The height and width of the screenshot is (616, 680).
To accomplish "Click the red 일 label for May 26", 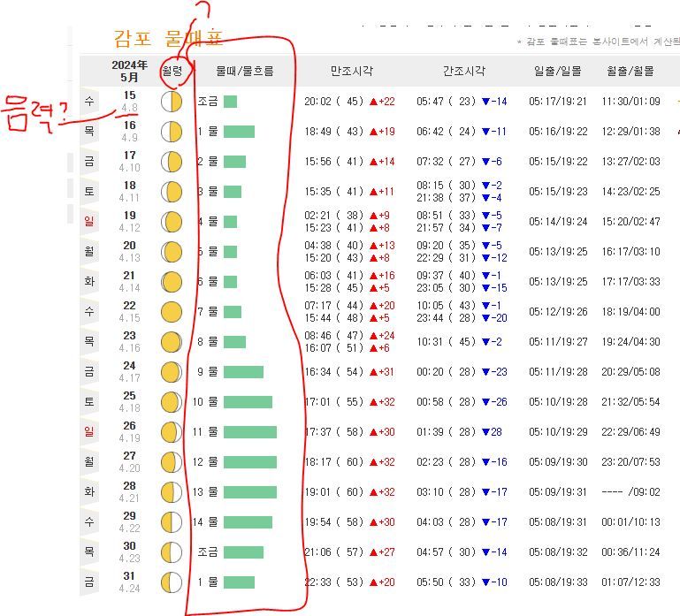I will click(x=88, y=432).
